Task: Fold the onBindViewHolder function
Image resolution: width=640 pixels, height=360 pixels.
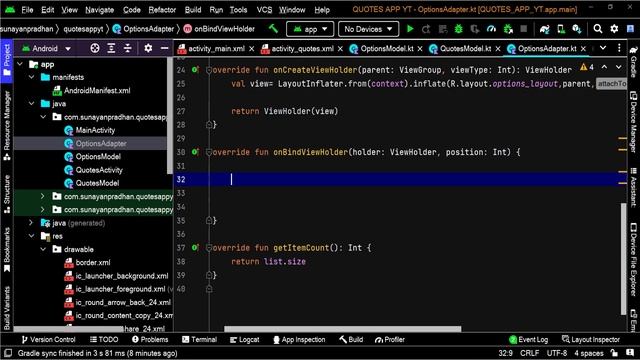Action: (209, 152)
